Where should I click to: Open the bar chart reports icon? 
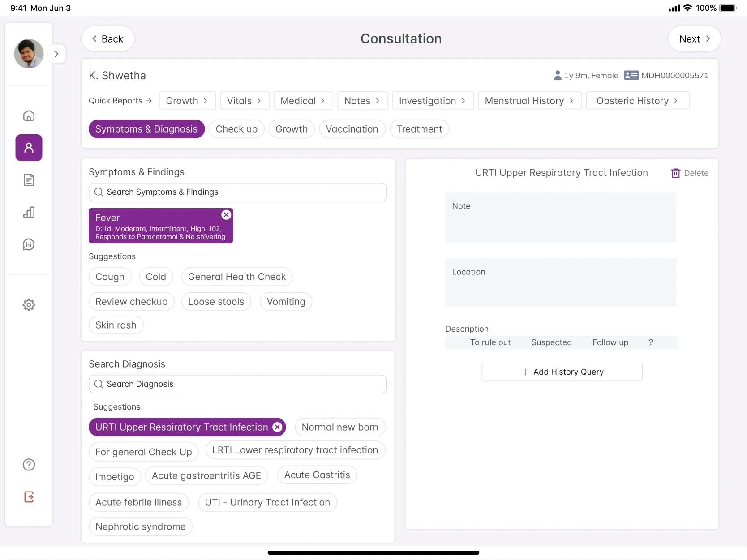tap(29, 212)
